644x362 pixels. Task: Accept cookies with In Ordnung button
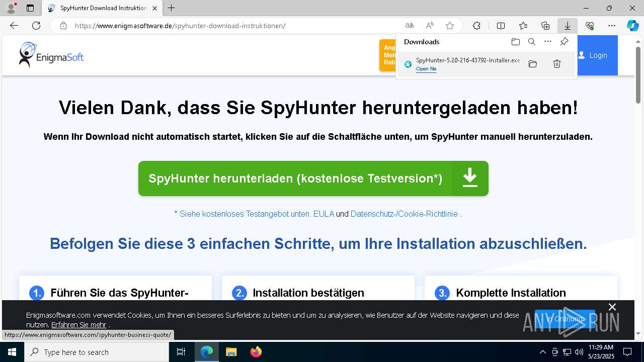pos(565,319)
